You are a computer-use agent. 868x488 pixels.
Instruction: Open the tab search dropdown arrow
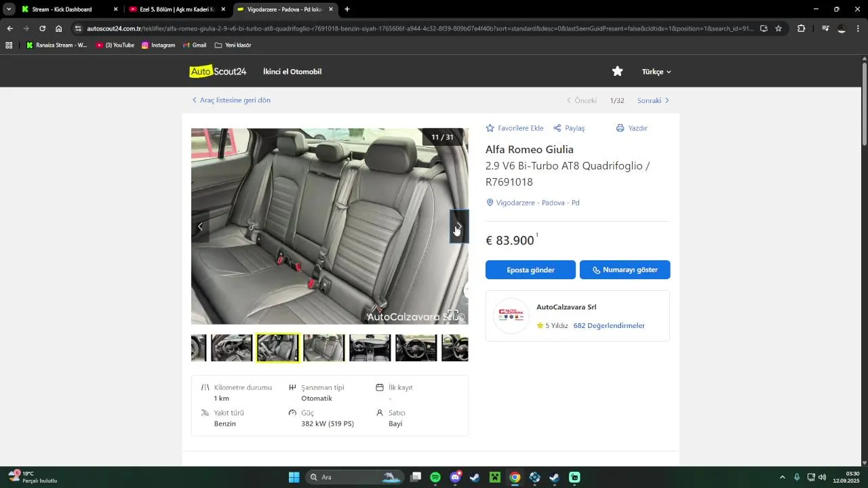coord(9,9)
